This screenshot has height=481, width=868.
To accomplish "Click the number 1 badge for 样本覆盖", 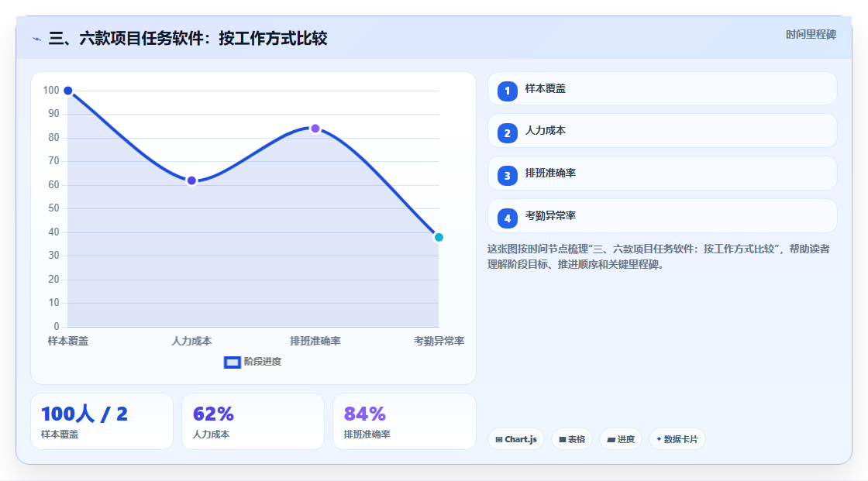I will [x=507, y=91].
